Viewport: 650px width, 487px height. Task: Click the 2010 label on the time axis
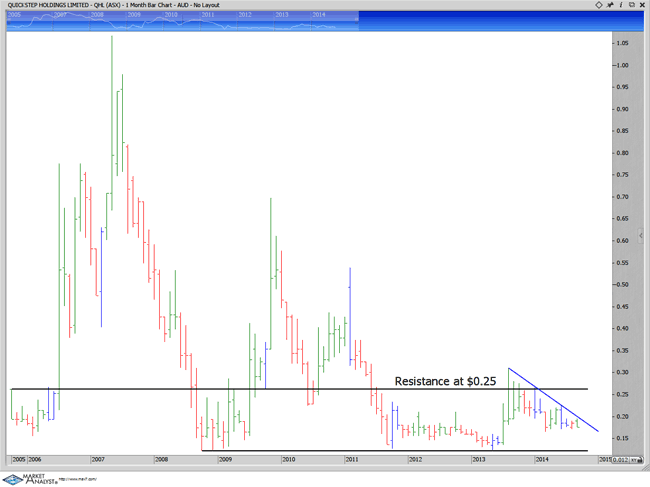[x=289, y=459]
